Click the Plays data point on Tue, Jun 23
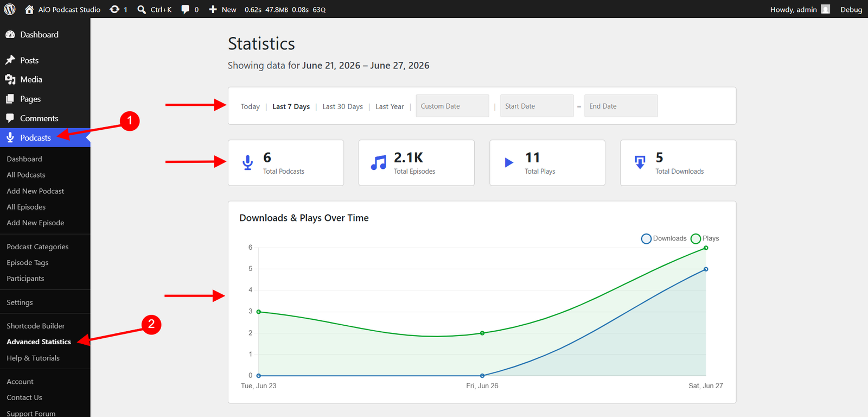868x417 pixels. (259, 312)
